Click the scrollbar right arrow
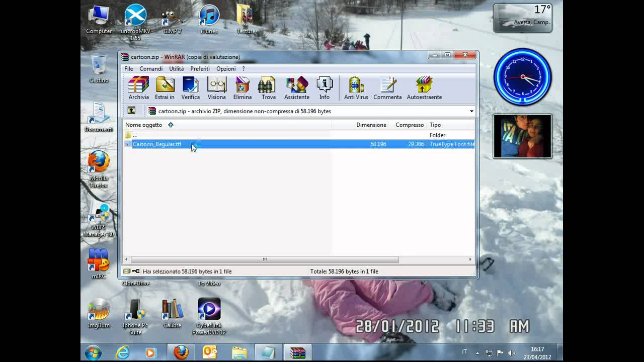Viewport: 644px width, 362px height. point(470,259)
